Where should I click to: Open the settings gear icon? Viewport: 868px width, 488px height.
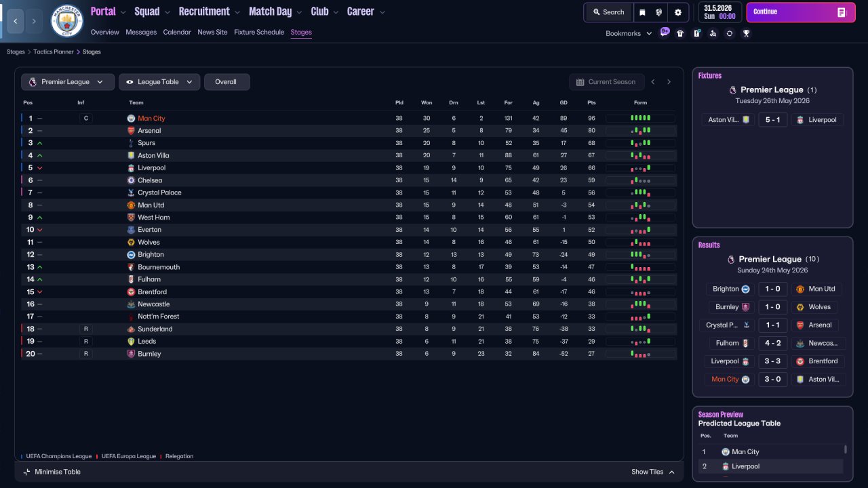(x=677, y=12)
